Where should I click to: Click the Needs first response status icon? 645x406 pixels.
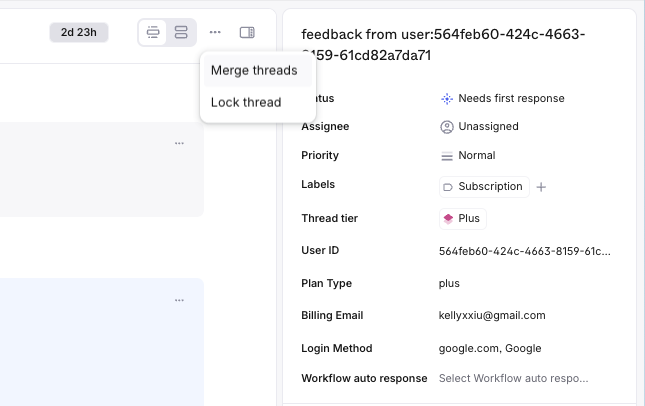coord(447,99)
